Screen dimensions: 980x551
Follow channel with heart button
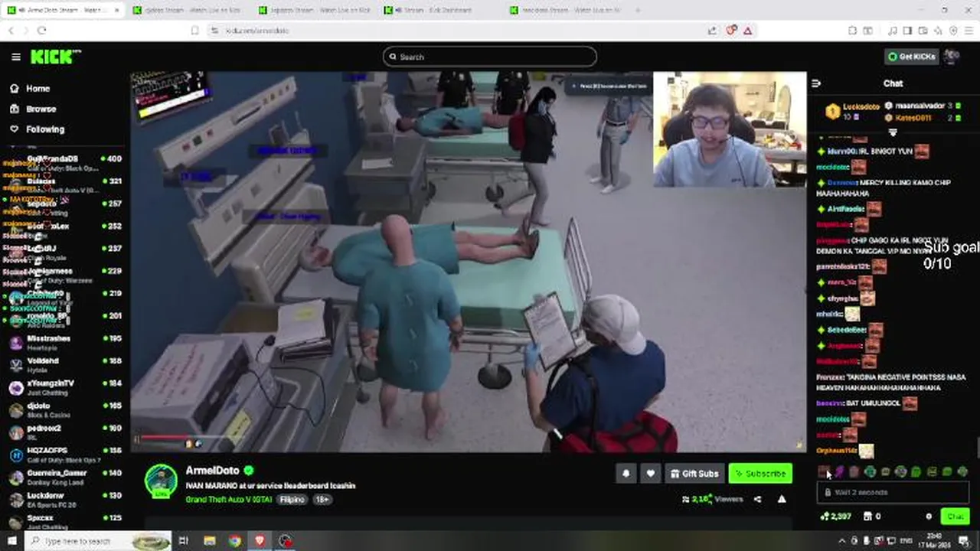pyautogui.click(x=650, y=474)
